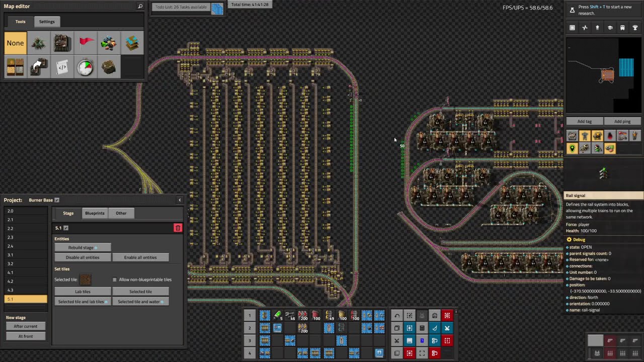
Task: Click the Lab tiles button
Action: click(x=83, y=292)
